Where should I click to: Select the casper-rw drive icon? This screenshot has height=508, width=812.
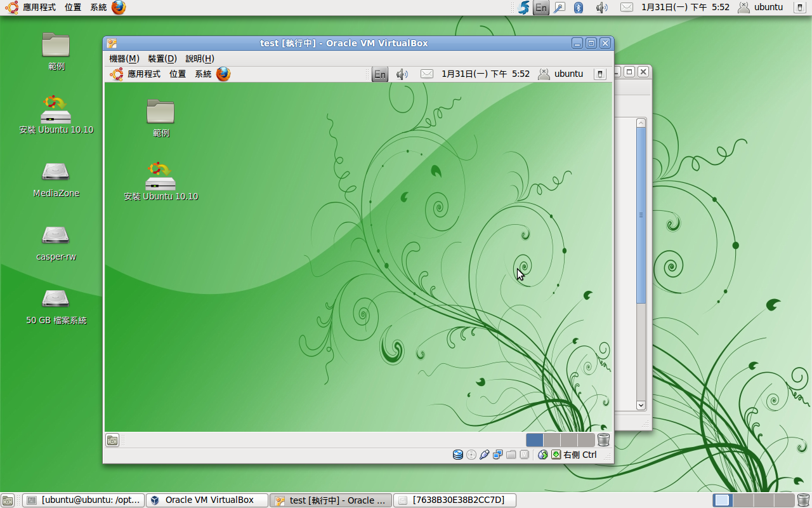click(x=56, y=243)
